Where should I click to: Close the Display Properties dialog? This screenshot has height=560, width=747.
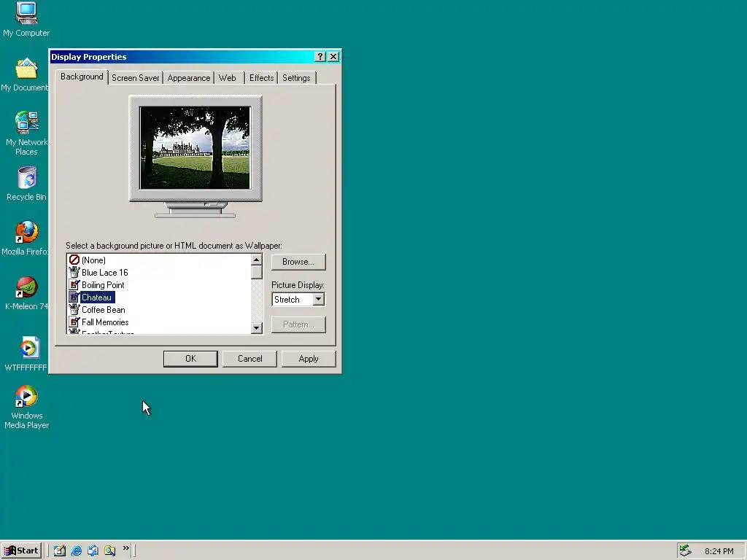(333, 57)
